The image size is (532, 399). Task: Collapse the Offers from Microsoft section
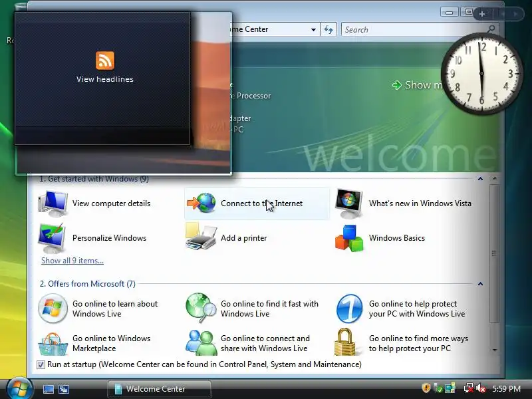pyautogui.click(x=480, y=284)
